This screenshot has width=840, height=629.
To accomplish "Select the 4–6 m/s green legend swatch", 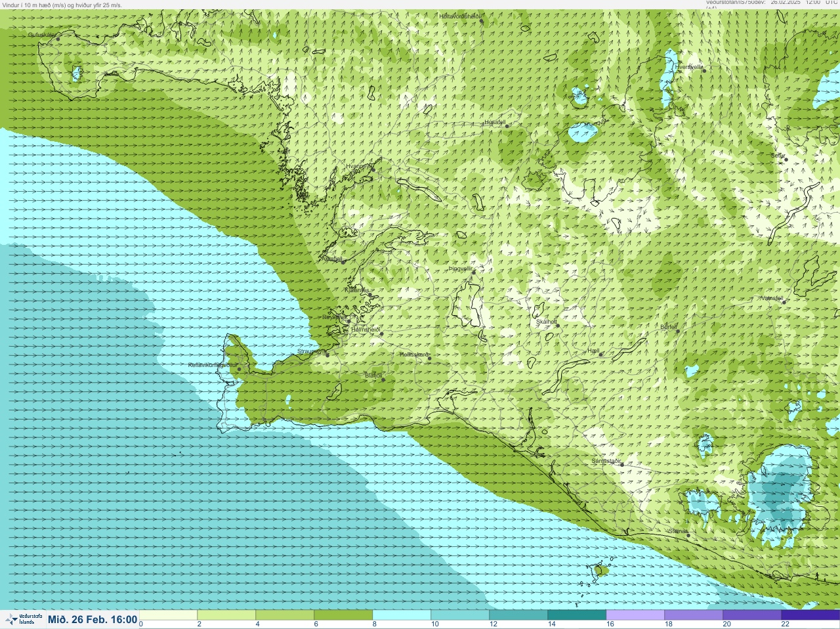I will [x=285, y=615].
